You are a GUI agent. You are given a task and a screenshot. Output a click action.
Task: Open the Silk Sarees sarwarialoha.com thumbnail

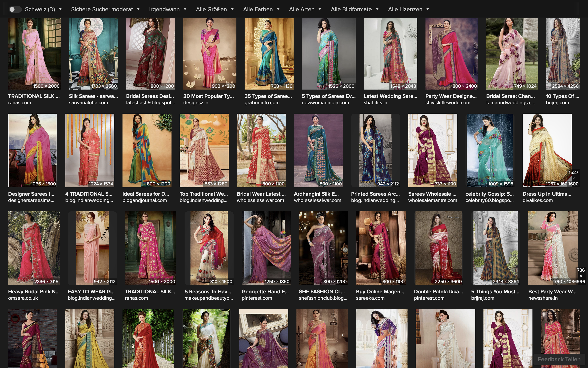[x=93, y=54]
